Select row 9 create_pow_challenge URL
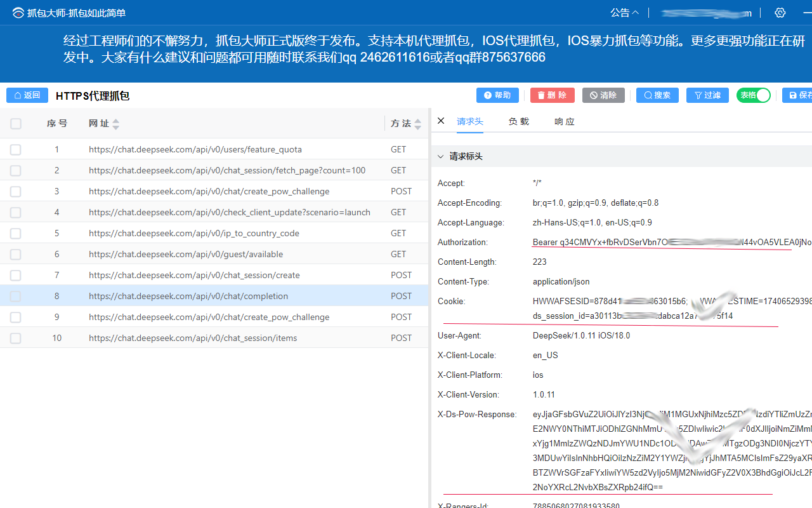The image size is (812, 508). [x=209, y=317]
